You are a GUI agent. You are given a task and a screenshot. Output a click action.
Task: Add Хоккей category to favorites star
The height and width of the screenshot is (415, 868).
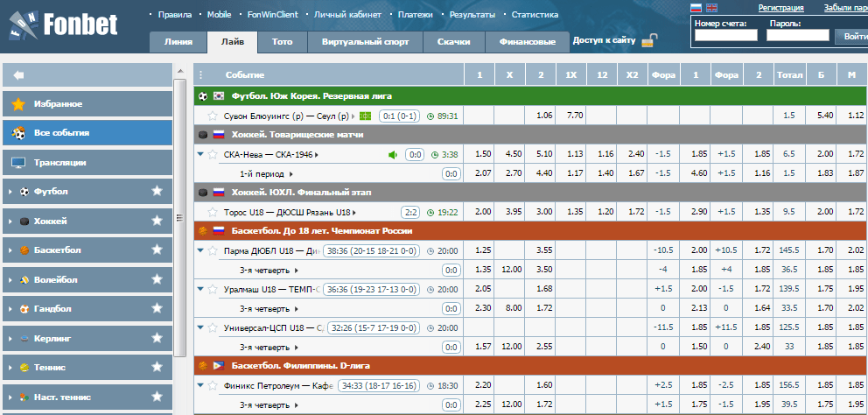pyautogui.click(x=157, y=221)
